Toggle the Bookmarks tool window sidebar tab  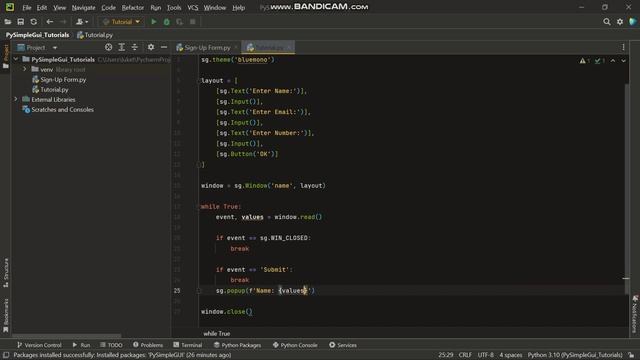6,315
